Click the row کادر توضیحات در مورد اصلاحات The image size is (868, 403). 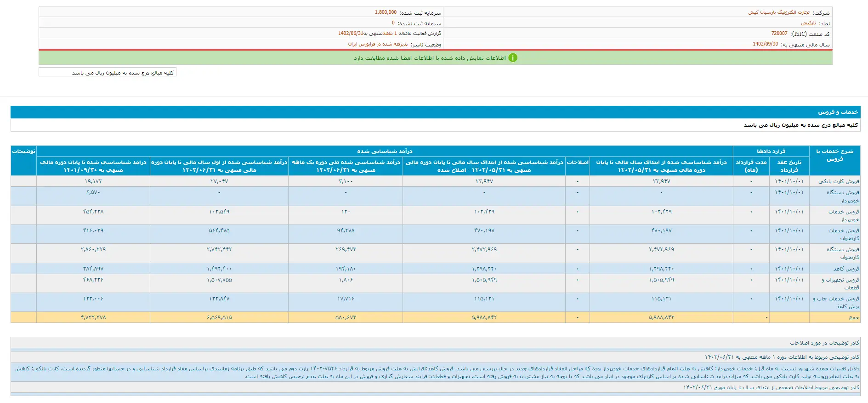[x=436, y=343]
